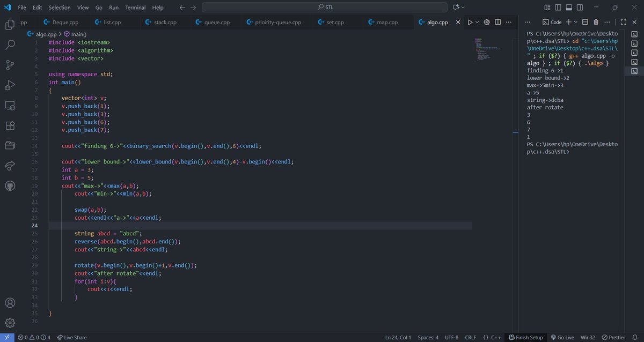Viewport: 644px width, 342px height.
Task: Open the Selection menu
Action: point(59,8)
